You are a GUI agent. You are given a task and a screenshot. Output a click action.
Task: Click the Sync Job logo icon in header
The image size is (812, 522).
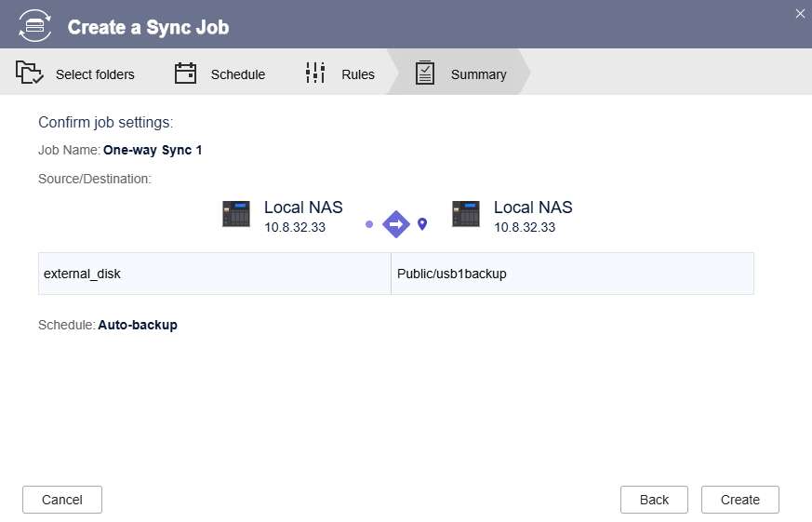coord(34,25)
